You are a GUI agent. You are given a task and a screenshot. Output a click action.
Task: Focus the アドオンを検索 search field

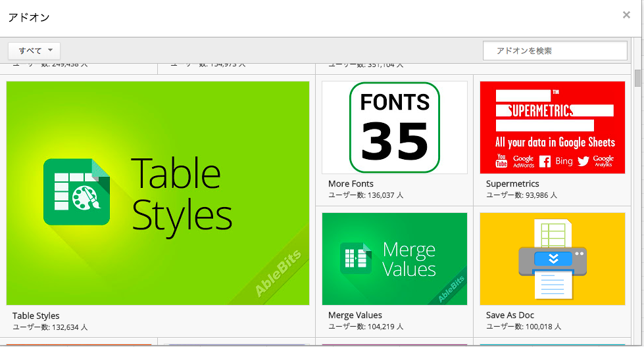pyautogui.click(x=555, y=51)
